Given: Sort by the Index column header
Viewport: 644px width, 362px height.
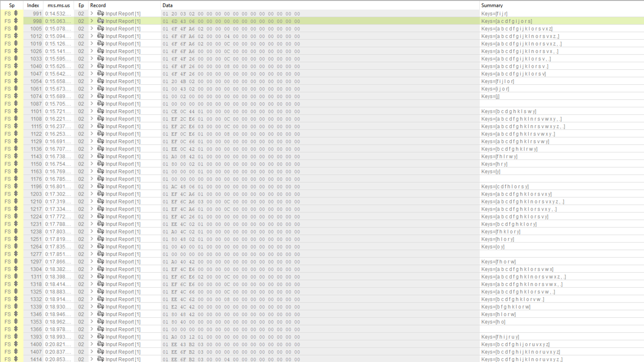Looking at the screenshot, I should pos(33,5).
